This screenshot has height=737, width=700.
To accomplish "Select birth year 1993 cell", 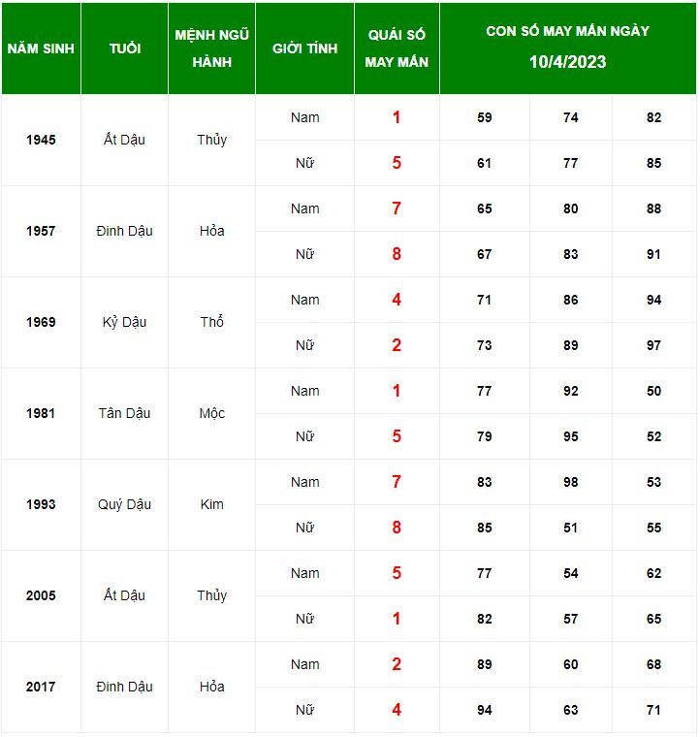I will coord(41,504).
